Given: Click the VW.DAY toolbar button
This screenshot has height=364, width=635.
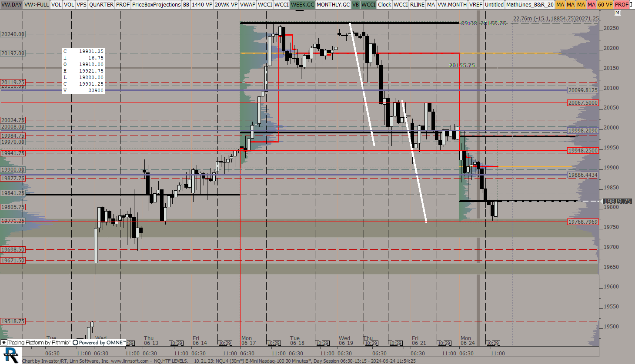Looking at the screenshot, I should [11, 4].
